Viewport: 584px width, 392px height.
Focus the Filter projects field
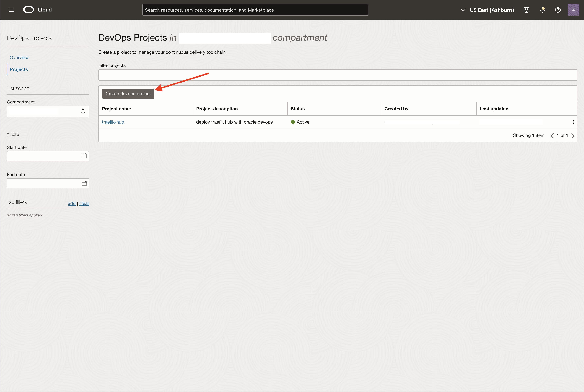point(337,75)
